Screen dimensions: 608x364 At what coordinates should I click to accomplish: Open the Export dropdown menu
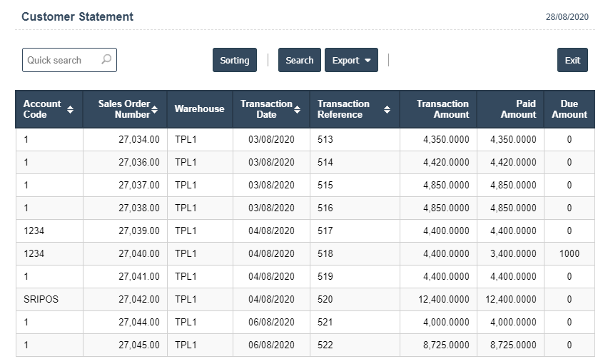click(351, 61)
